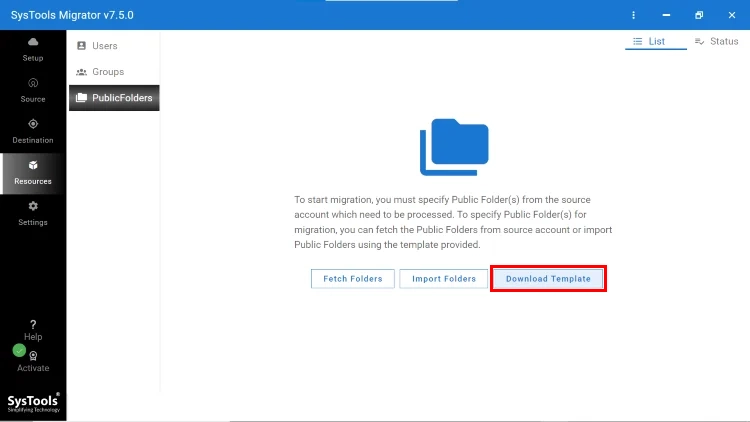Screen dimensions: 750x422
Task: Click the List view icon
Action: click(x=638, y=42)
